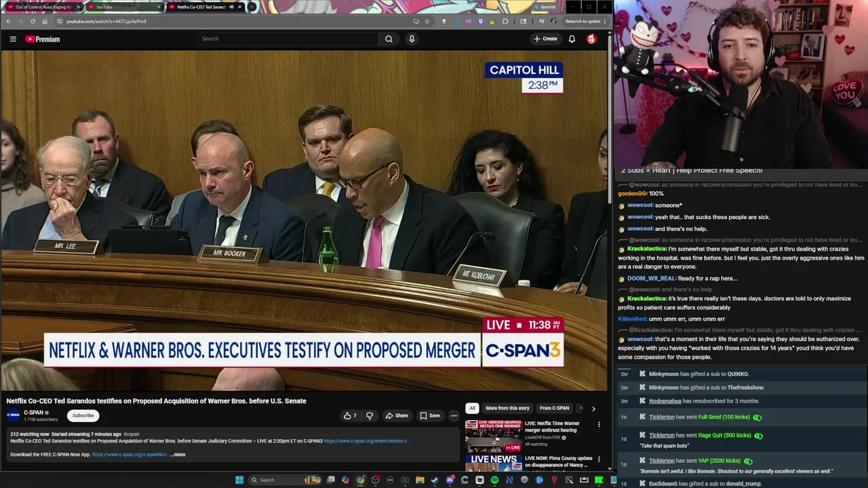Click Tickleton's Full Send kicks entry
Viewport: 868px width, 488px height.
[742, 417]
